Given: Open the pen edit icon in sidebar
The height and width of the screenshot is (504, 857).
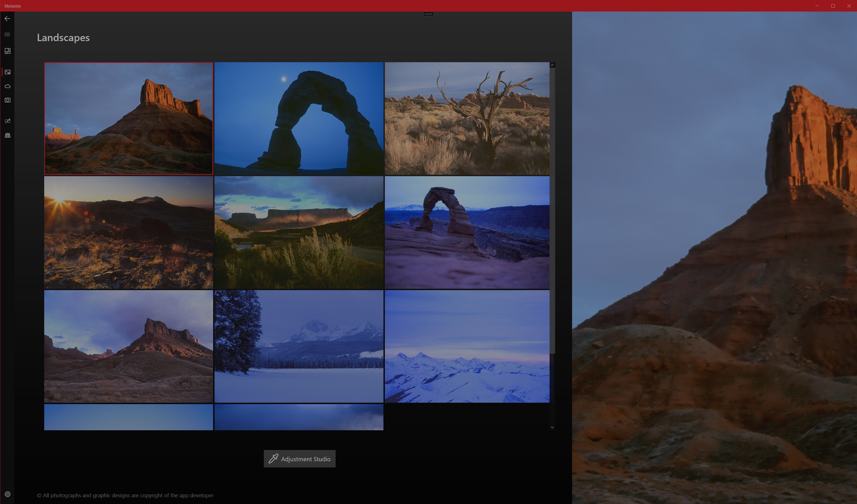Looking at the screenshot, I should 8,121.
